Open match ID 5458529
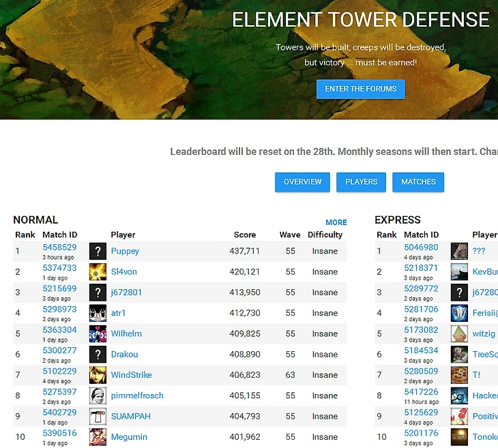 60,248
